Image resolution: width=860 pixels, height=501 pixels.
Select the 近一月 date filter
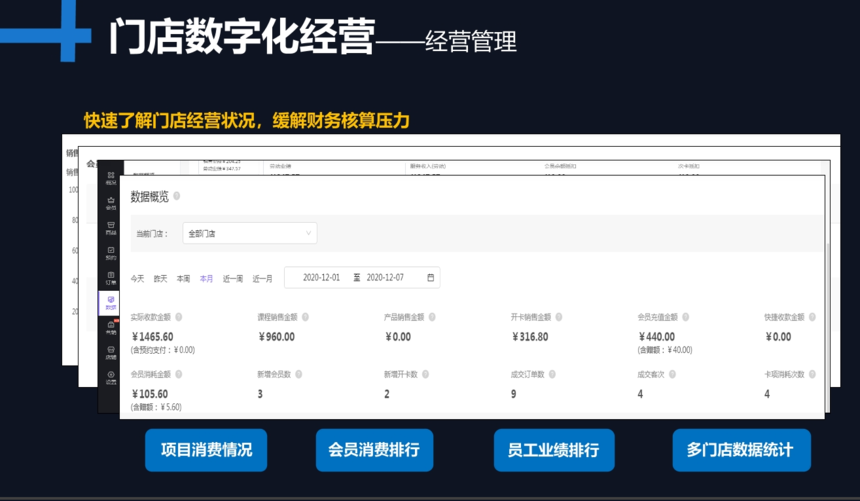pos(262,279)
